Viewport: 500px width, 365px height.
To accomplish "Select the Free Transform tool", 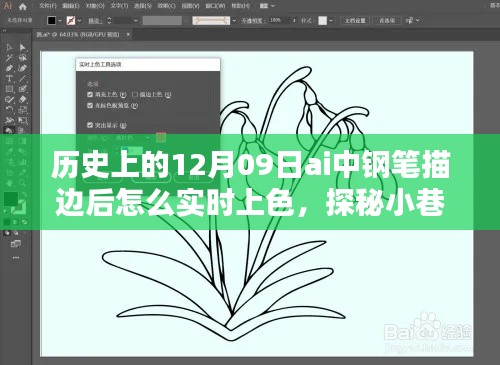I will coord(22,120).
